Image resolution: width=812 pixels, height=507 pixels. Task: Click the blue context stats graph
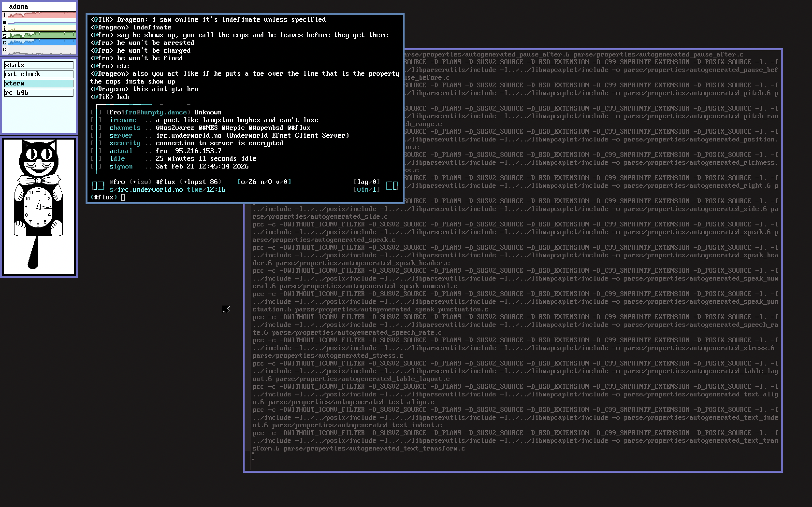[42, 42]
